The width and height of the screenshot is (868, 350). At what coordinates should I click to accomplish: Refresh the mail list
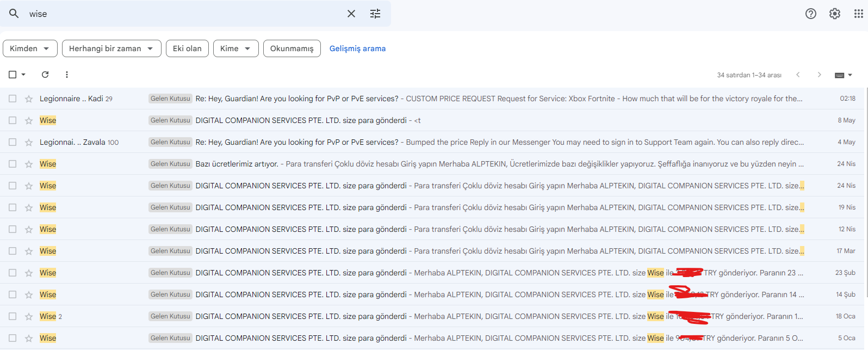pyautogui.click(x=45, y=75)
